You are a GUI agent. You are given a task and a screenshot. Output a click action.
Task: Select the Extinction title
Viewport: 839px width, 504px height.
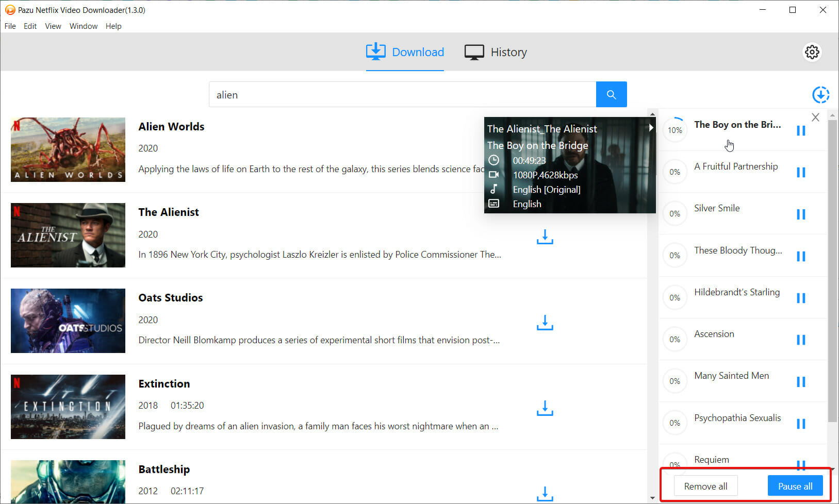[x=164, y=384]
